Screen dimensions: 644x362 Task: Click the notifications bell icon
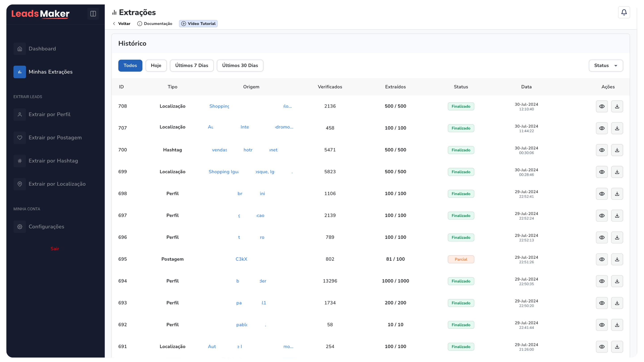click(624, 13)
